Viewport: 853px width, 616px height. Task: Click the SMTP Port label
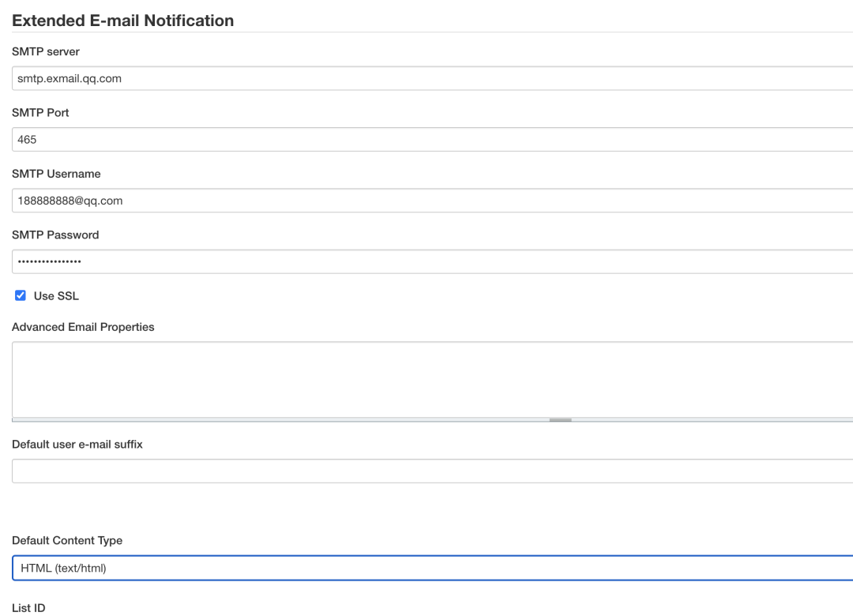[40, 113]
